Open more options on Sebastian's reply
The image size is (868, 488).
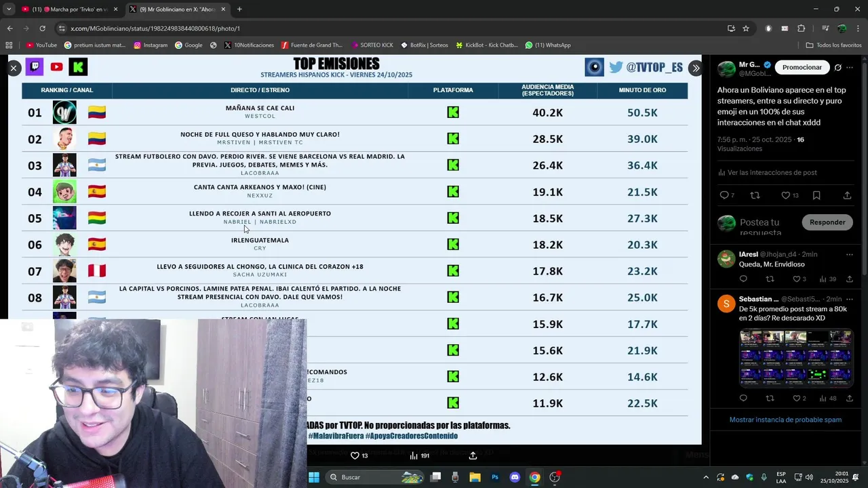[850, 299]
